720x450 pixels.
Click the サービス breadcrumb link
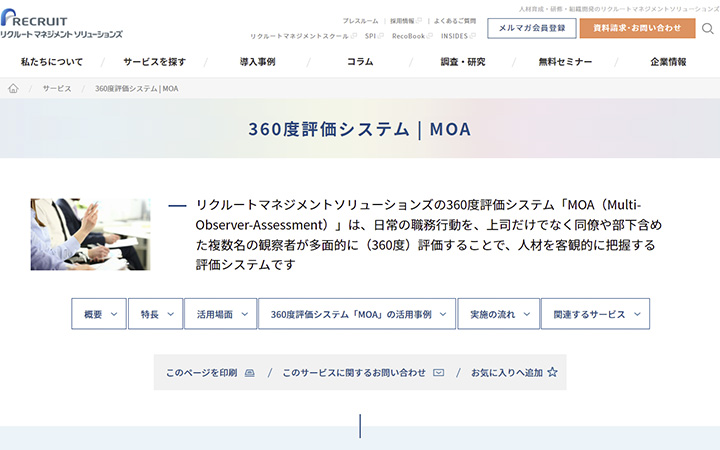tap(57, 89)
